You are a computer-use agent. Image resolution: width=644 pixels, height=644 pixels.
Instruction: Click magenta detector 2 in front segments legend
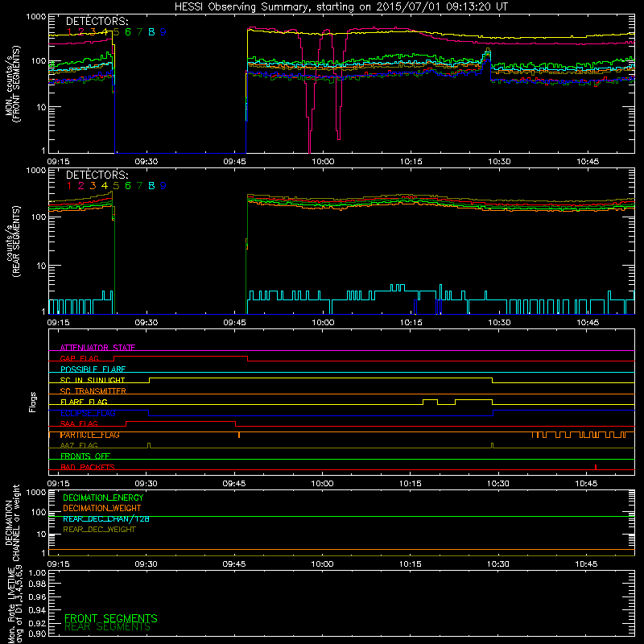pos(81,31)
